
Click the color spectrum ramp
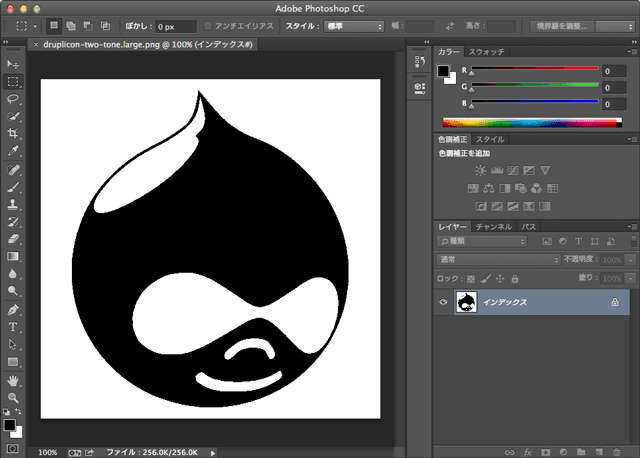coord(532,122)
